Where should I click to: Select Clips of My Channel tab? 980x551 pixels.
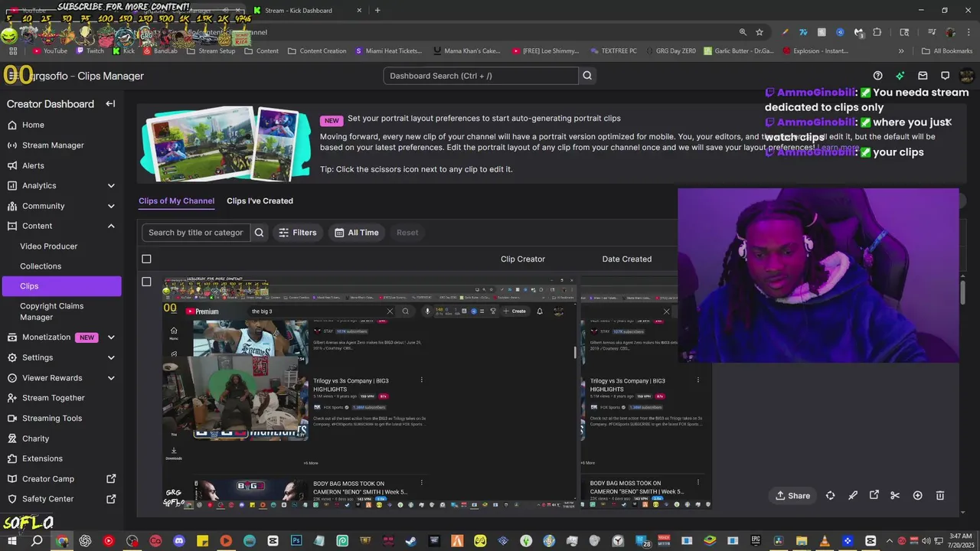[x=176, y=201]
